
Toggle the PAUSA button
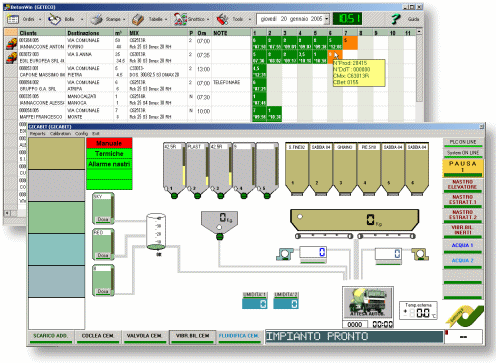click(x=463, y=168)
